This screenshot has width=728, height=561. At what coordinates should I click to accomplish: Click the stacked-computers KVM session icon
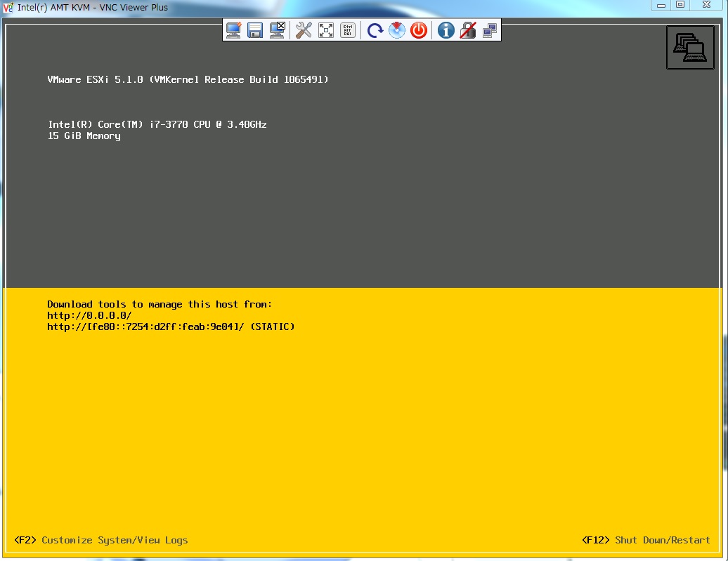(690, 47)
